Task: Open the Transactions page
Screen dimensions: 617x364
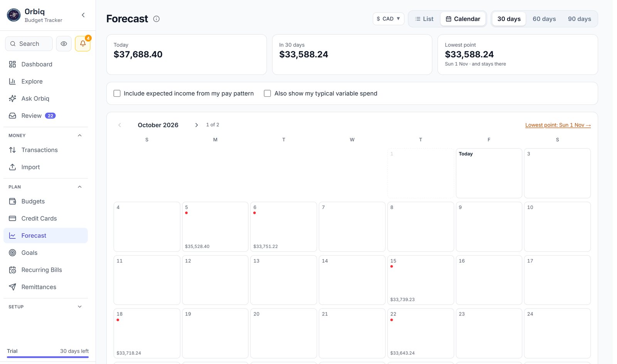Action: tap(46, 150)
